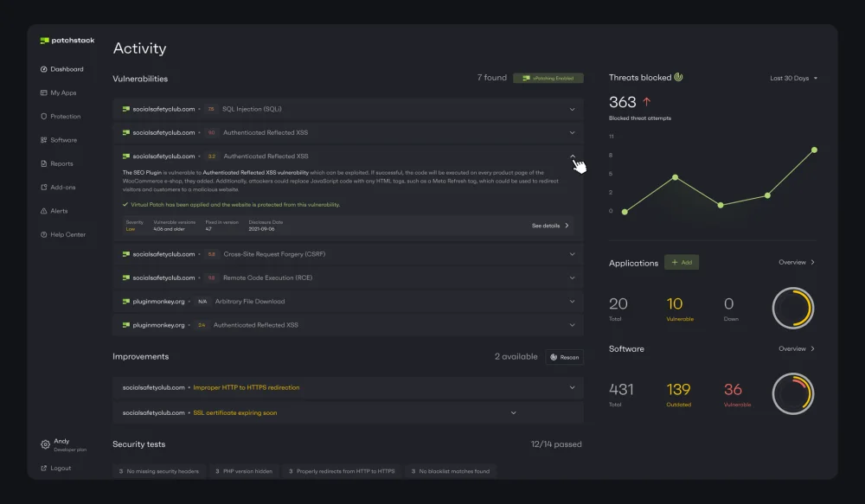Click the Applications donut chart
This screenshot has height=504, width=865.
tap(792, 309)
